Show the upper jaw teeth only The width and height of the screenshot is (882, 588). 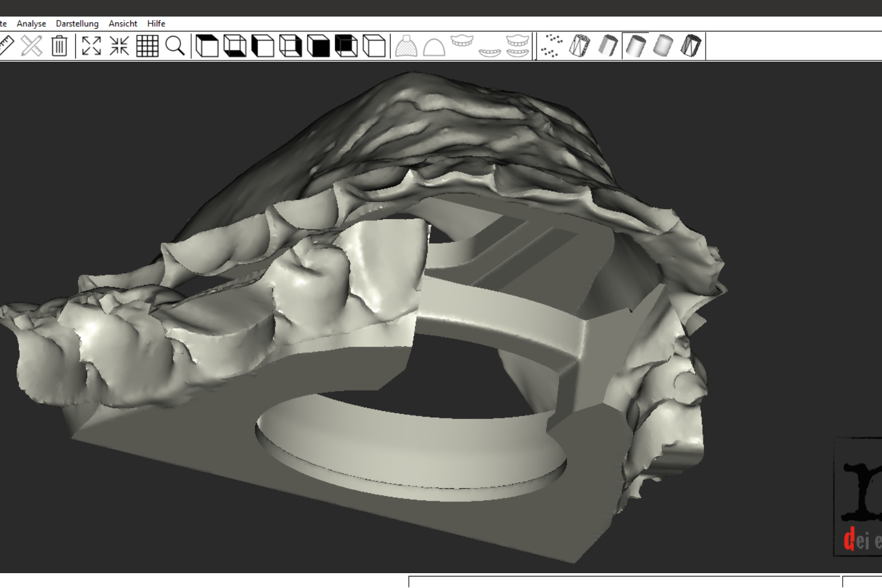click(462, 42)
